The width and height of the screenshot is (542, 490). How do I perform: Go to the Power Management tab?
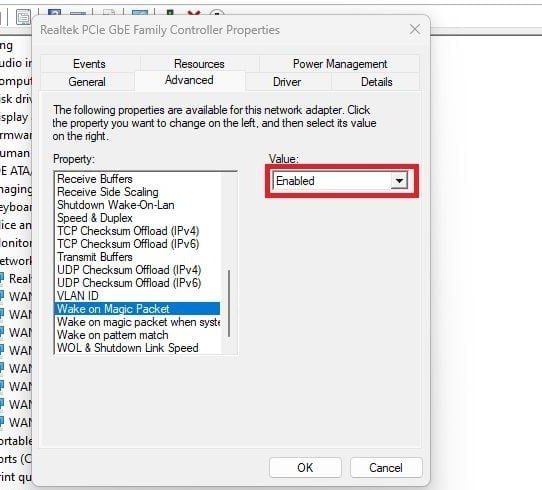pos(339,64)
